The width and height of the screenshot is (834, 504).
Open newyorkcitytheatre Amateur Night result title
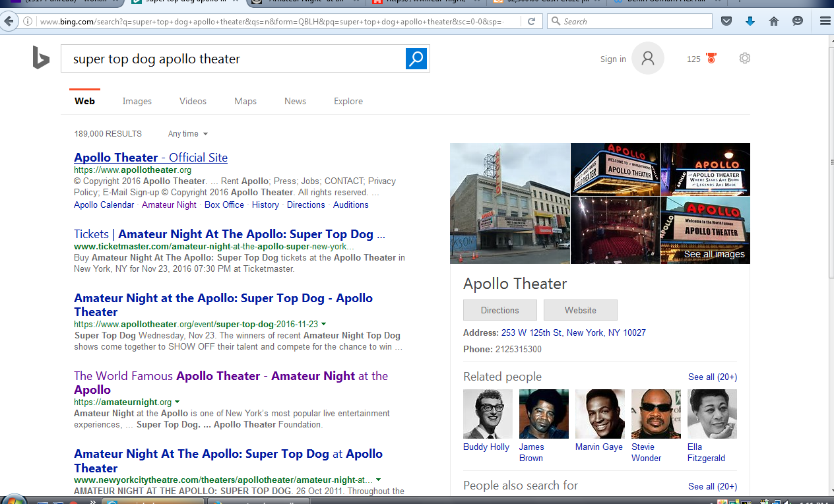(228, 460)
